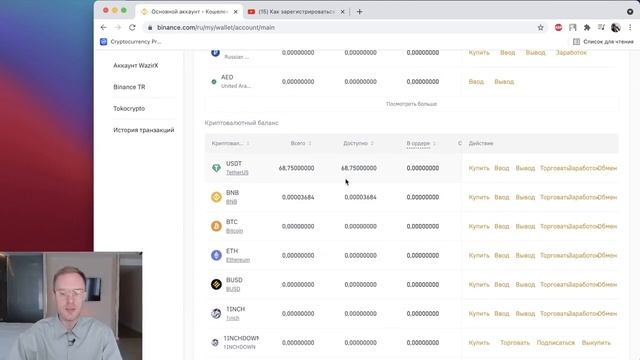Click the site lock icon in address bar
The height and width of the screenshot is (360, 640).
150,27
